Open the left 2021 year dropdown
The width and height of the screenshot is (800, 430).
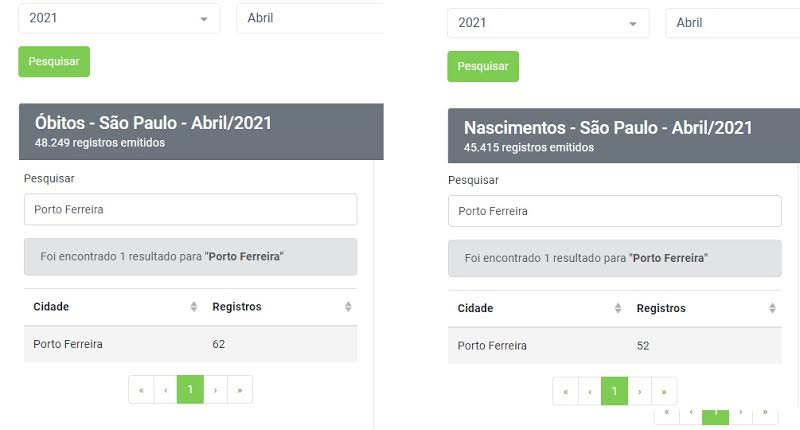coord(120,18)
